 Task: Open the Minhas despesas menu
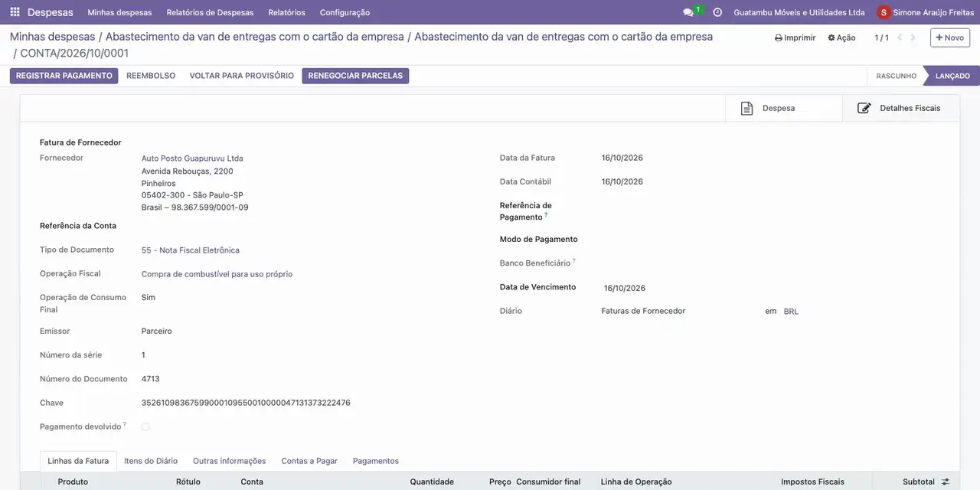[119, 12]
